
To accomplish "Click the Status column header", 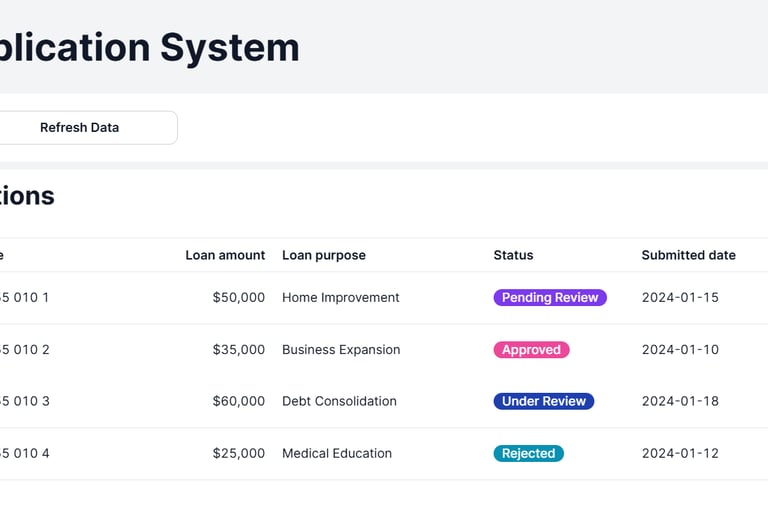I will pyautogui.click(x=513, y=255).
